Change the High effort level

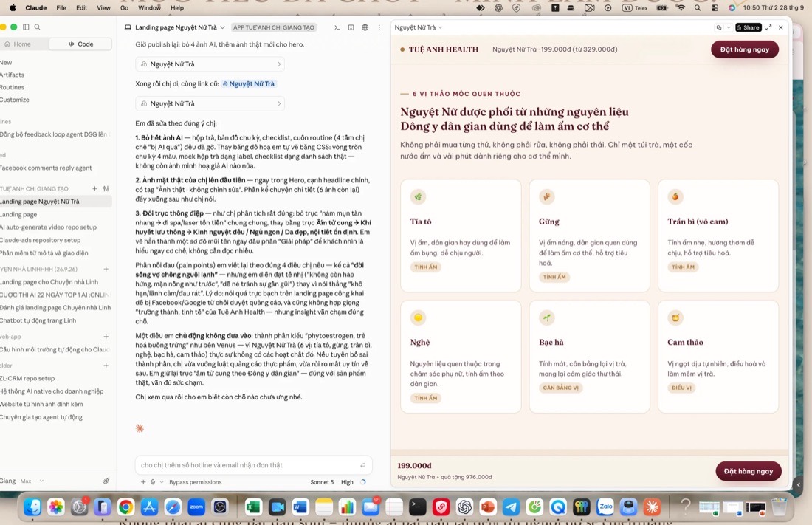tap(347, 482)
